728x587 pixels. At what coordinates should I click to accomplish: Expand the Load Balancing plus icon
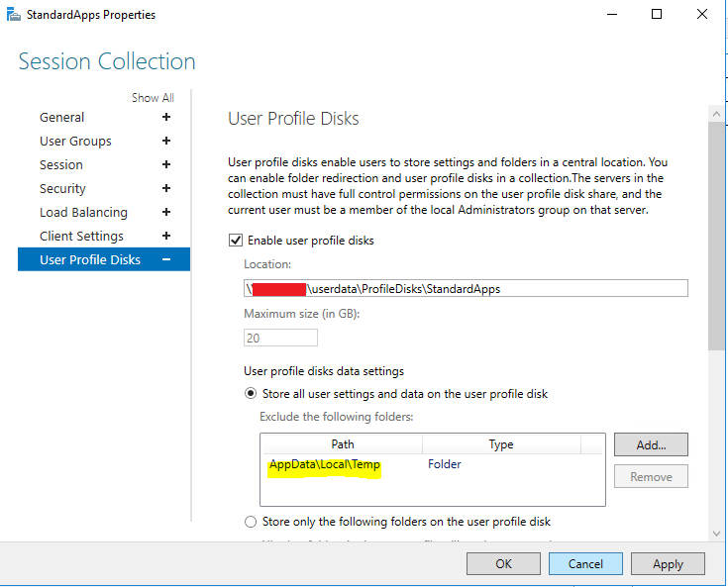coord(166,212)
